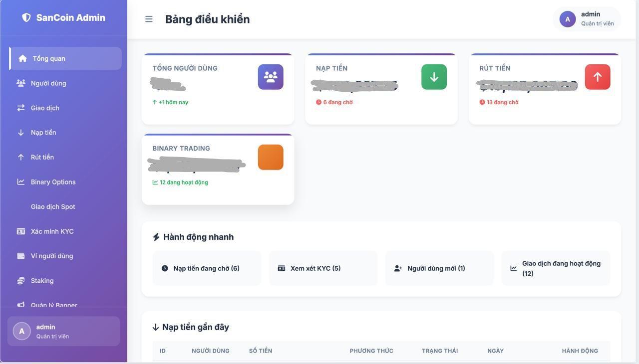Viewport: 639px width, 364px height.
Task: Click the Nạp tiền đang chờ (6) quick action
Action: [x=207, y=268]
